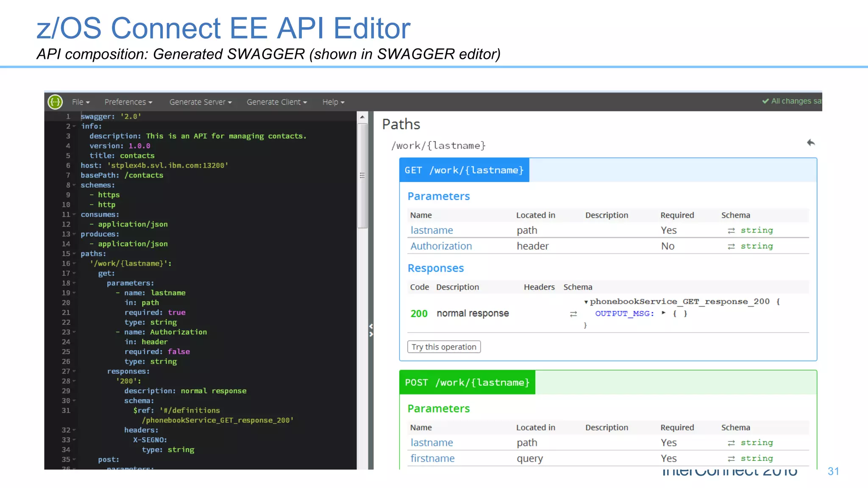Click the POST Parameters section heading
868x488 pixels.
pos(439,408)
